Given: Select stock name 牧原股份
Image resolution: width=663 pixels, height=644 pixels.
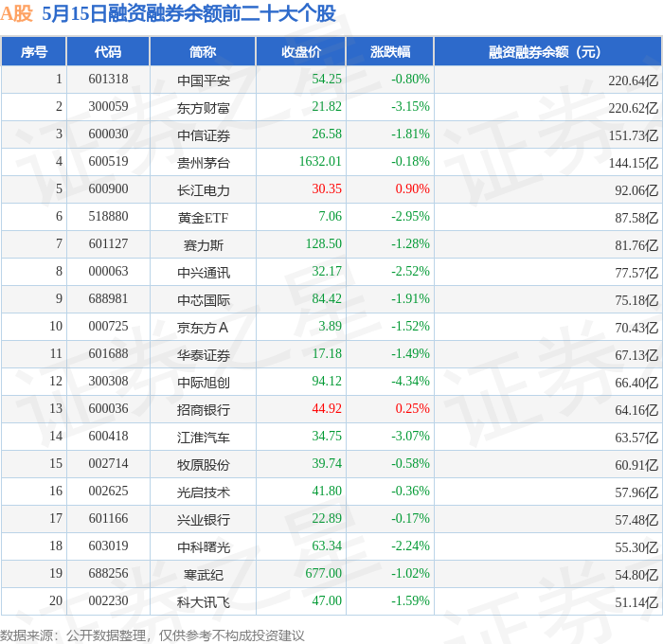Looking at the screenshot, I should [204, 465].
